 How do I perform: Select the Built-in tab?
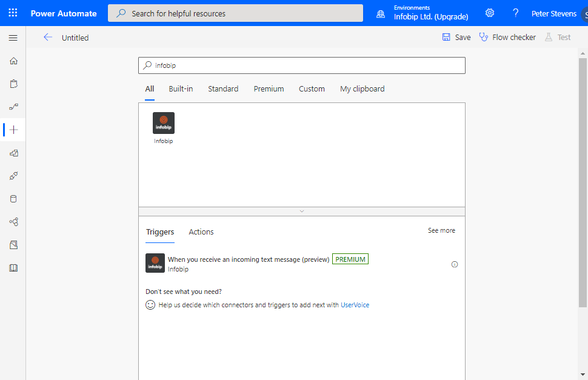181,89
